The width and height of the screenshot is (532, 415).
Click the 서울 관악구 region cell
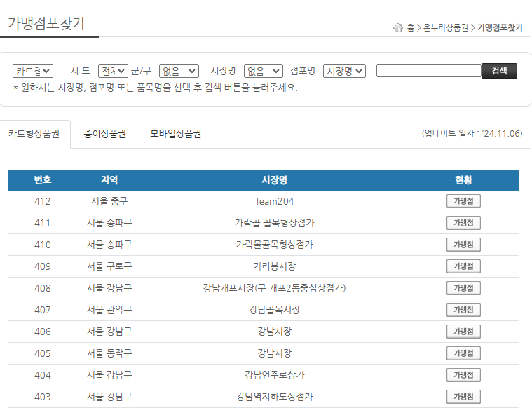click(x=109, y=310)
